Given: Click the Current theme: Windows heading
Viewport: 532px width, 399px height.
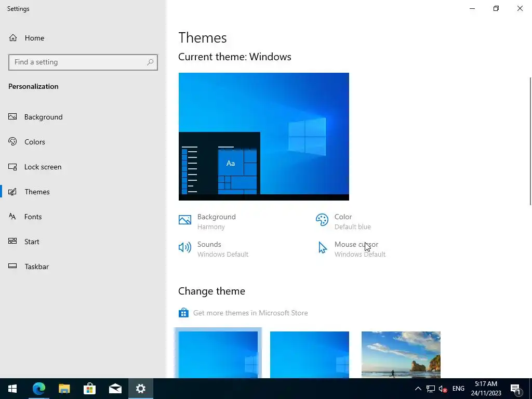Looking at the screenshot, I should click(x=235, y=57).
